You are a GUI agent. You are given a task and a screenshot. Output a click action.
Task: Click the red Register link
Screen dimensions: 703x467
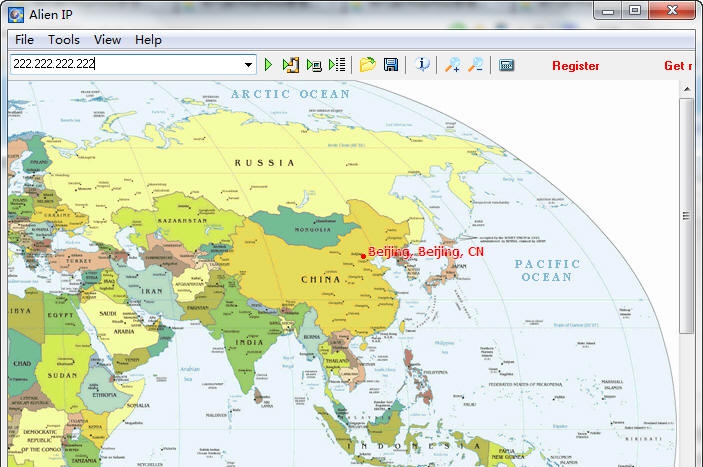(x=576, y=66)
